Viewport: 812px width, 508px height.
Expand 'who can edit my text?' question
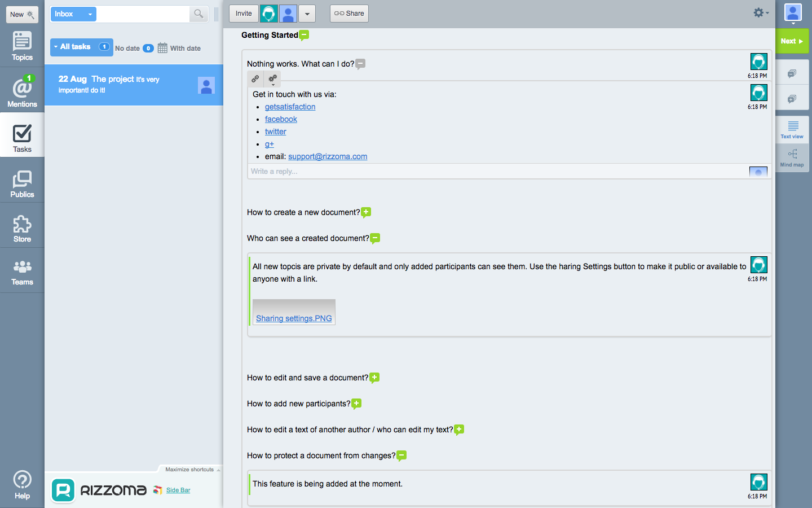(459, 430)
